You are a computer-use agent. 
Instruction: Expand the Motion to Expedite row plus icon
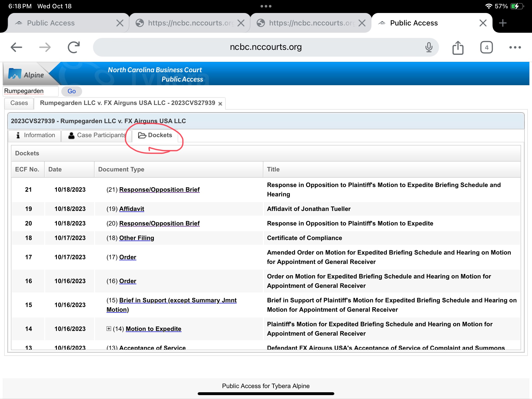click(x=109, y=329)
